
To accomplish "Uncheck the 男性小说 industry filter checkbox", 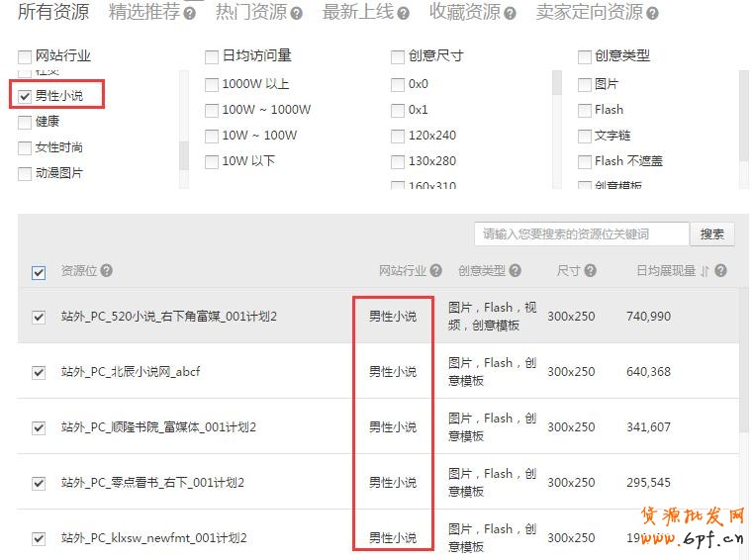I will (25, 96).
